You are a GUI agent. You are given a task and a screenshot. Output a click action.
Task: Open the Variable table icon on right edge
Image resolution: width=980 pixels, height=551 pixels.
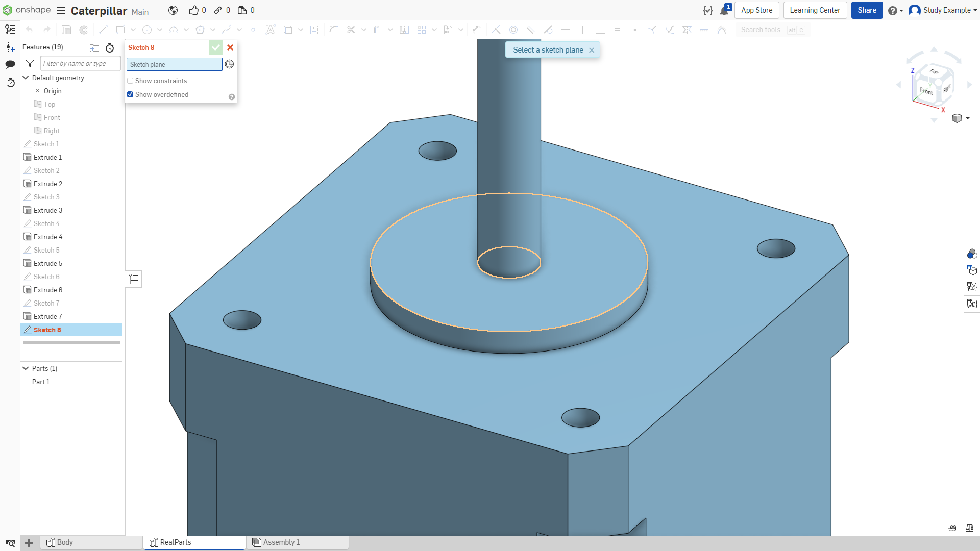pyautogui.click(x=972, y=304)
